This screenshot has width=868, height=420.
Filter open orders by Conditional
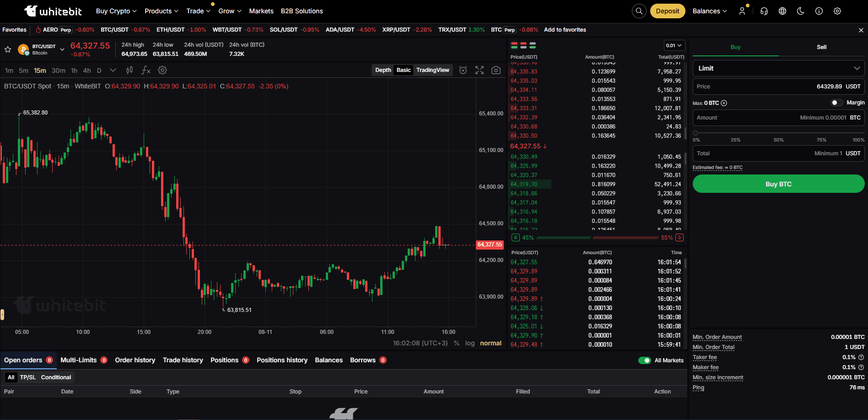coord(56,377)
